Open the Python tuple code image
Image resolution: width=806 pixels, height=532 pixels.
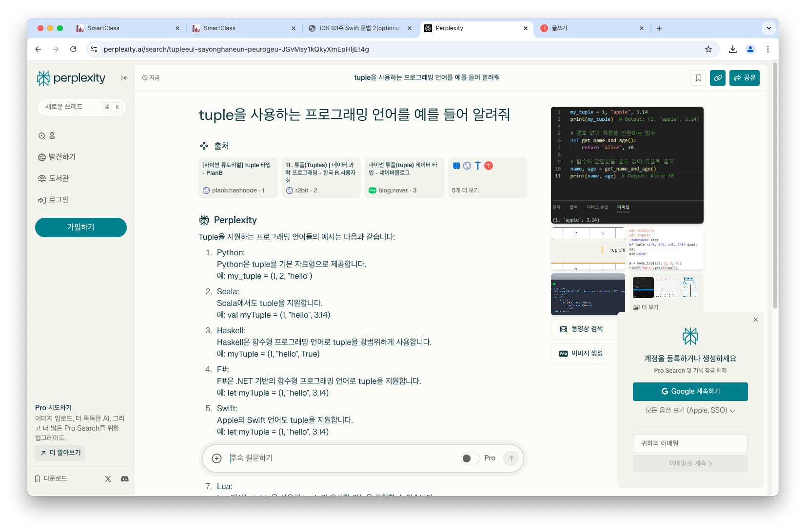click(x=627, y=165)
